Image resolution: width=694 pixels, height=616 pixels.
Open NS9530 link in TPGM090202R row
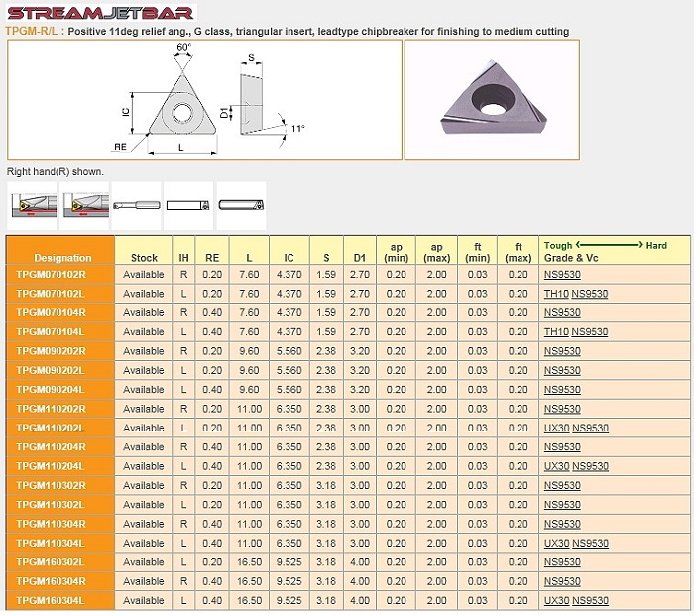562,351
